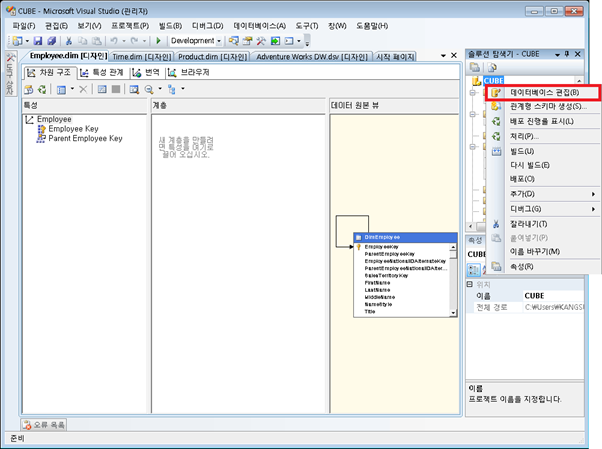Switch to the 차원 구조 designer tab

pos(50,72)
